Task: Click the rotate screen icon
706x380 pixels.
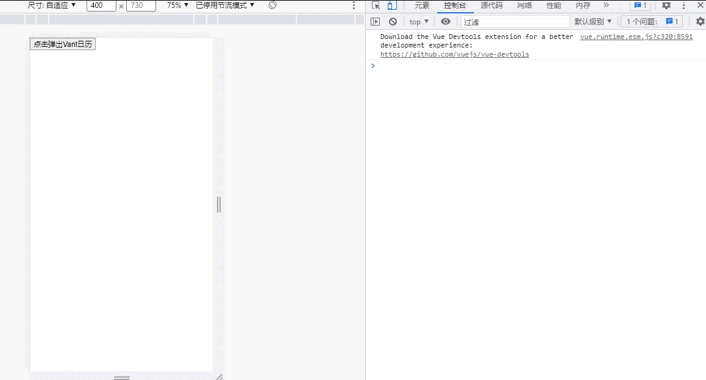Action: [x=272, y=5]
